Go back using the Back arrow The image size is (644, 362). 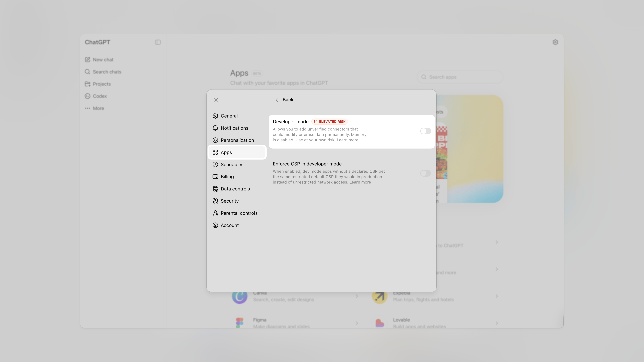click(284, 100)
